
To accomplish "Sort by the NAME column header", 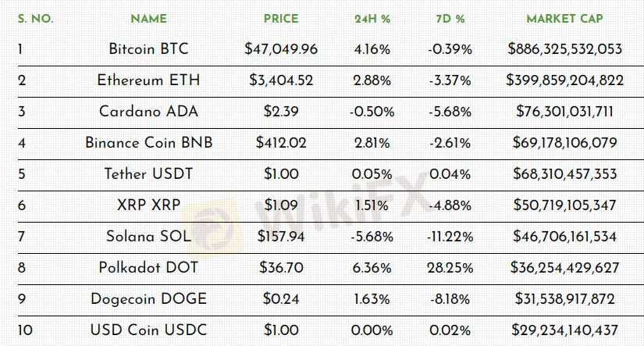I will [148, 18].
